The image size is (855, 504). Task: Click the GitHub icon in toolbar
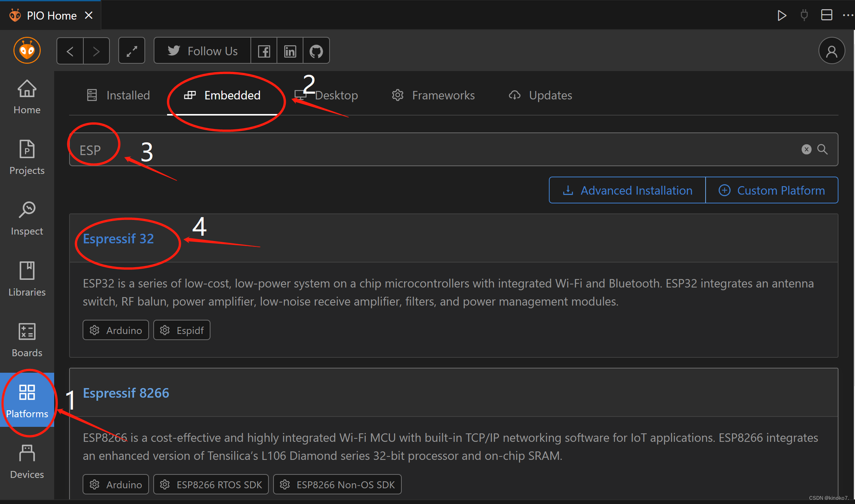coord(316,51)
